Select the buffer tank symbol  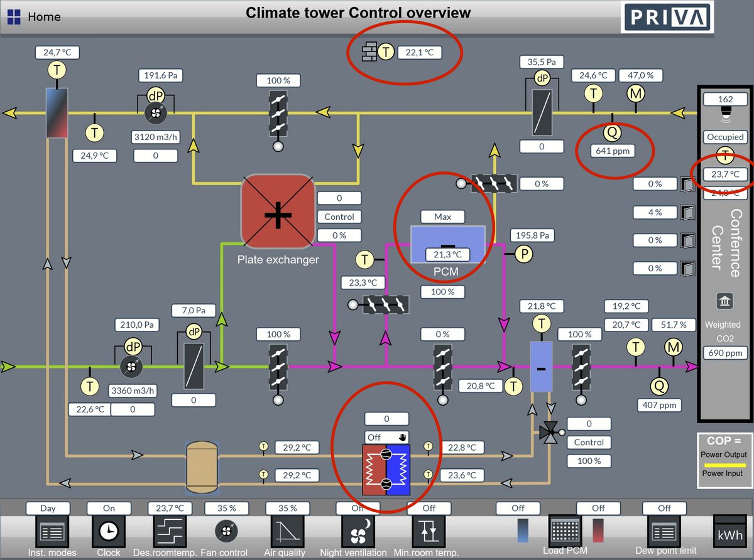coord(202,466)
